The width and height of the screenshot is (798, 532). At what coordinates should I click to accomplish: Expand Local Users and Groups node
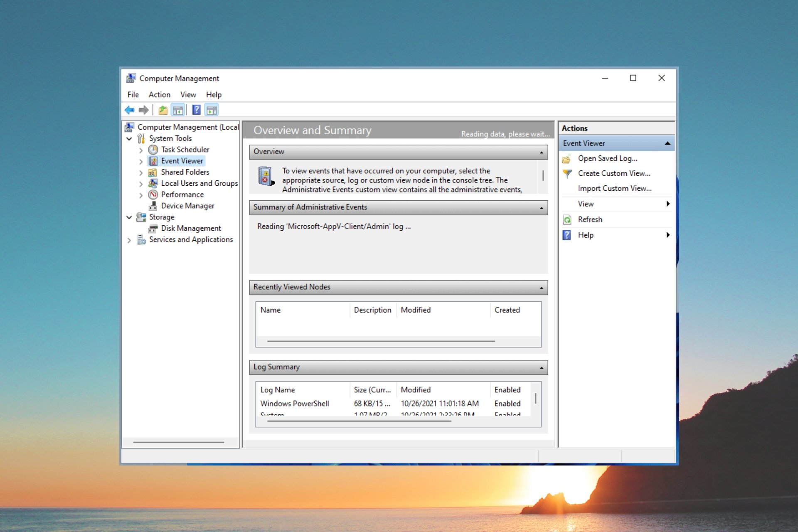(141, 184)
